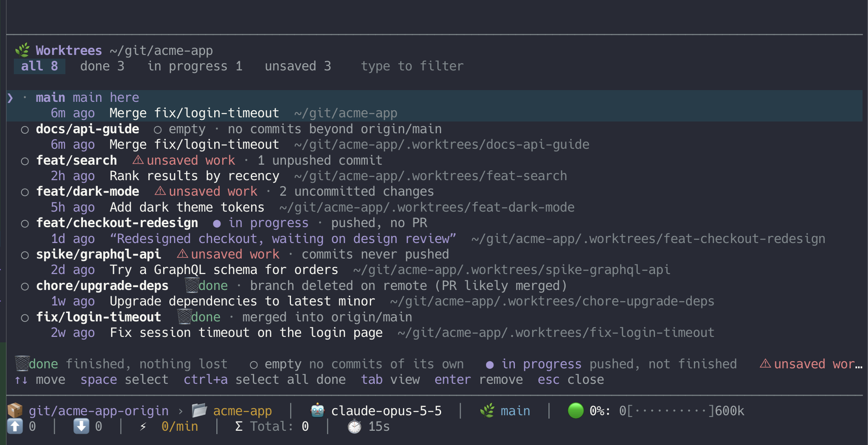Image resolution: width=868 pixels, height=445 pixels.
Task: Click the legend warning triangle for unsaved work
Action: (x=765, y=363)
